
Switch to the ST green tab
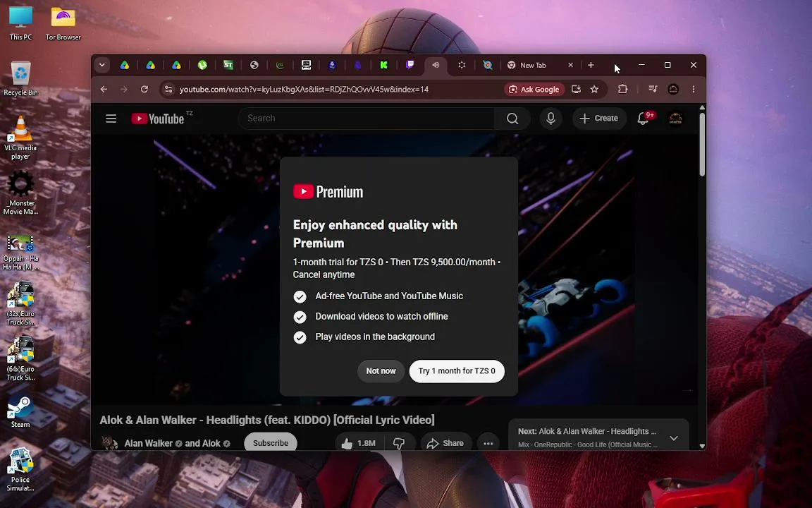[228, 65]
